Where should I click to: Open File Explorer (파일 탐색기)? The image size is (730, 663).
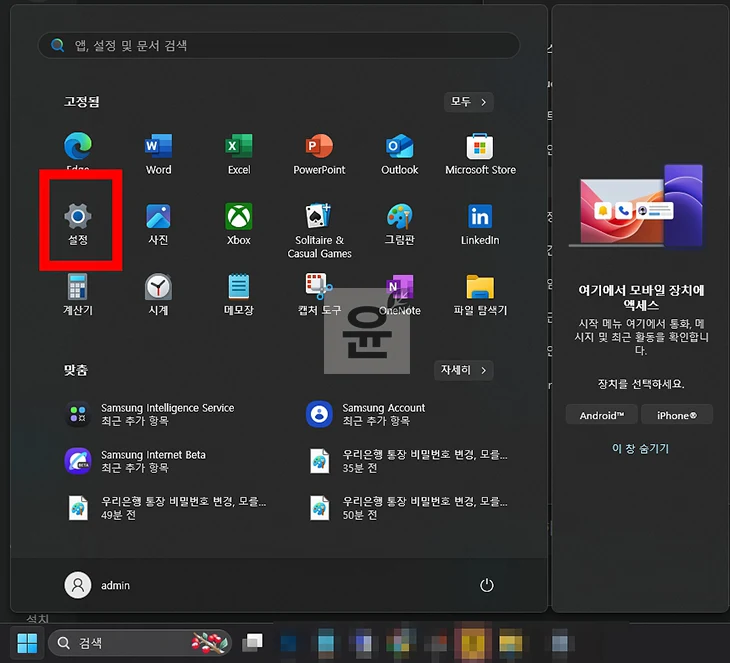(480, 288)
